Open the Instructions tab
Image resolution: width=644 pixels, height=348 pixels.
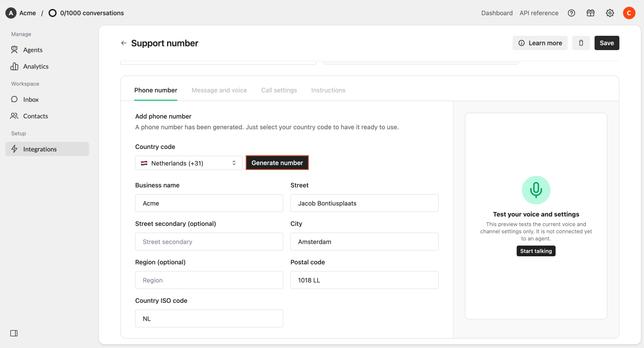pos(328,90)
